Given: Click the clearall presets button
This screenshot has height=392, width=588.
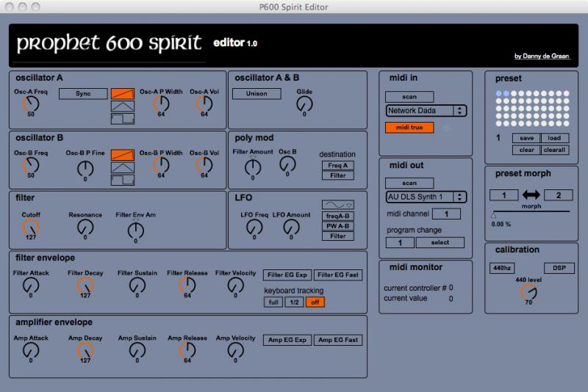Looking at the screenshot, I should 555,150.
